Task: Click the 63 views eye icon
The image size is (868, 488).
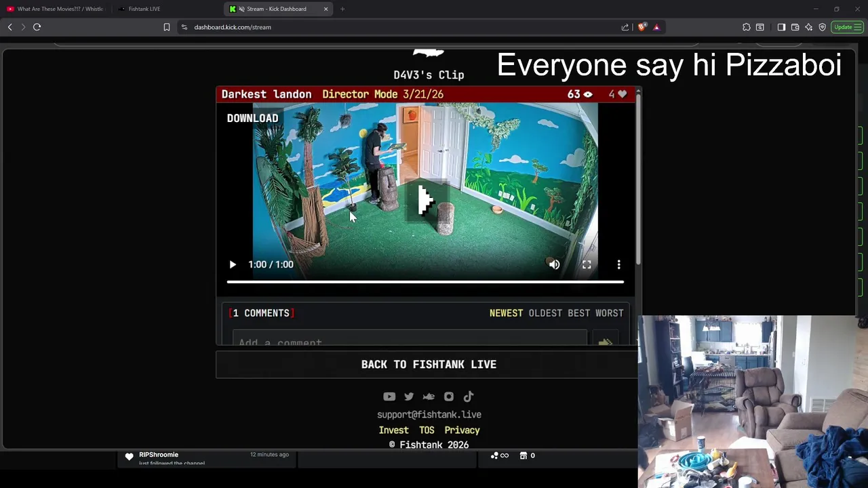Action: (x=588, y=94)
